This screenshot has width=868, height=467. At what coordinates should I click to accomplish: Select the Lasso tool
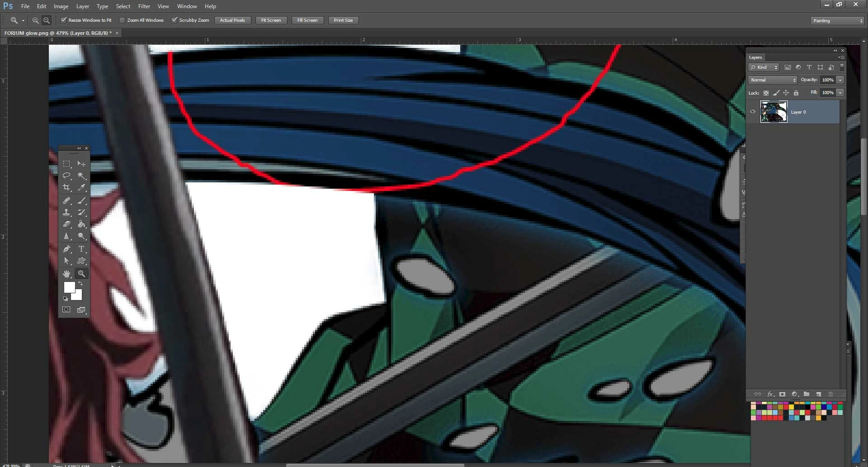pyautogui.click(x=66, y=176)
